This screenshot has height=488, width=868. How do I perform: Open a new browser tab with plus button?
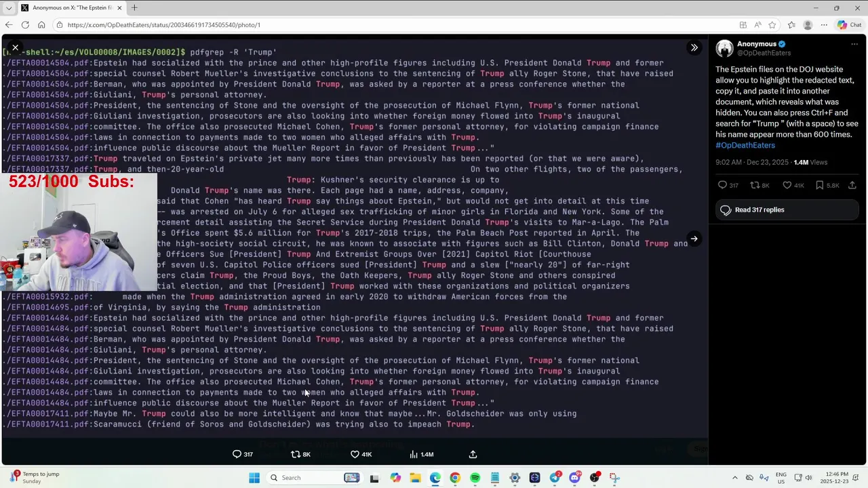point(134,8)
